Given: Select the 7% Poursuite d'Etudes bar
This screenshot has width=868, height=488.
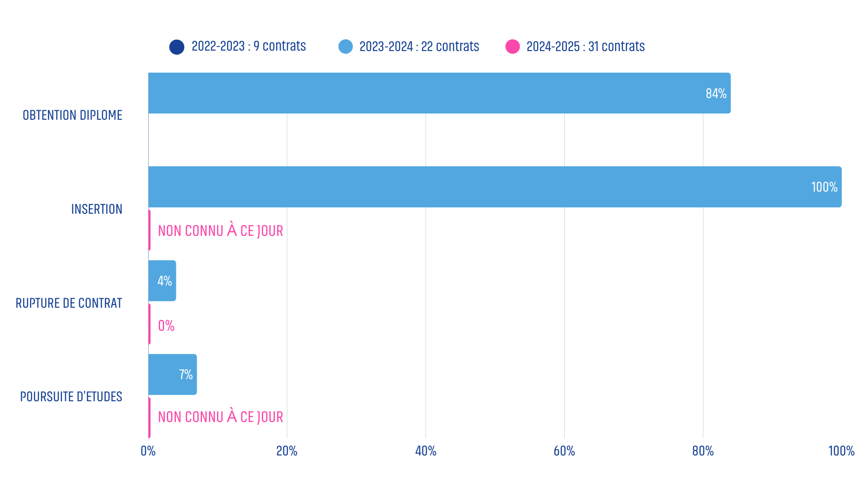Looking at the screenshot, I should pos(172,374).
